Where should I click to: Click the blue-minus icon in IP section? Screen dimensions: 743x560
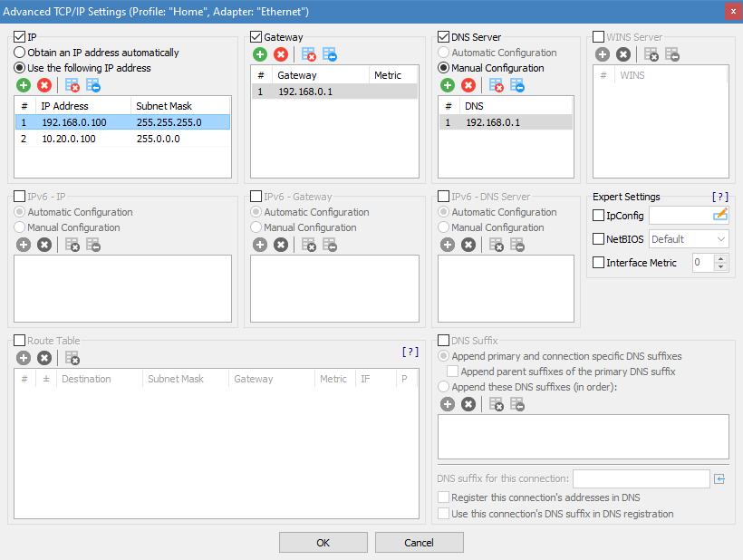click(x=93, y=85)
